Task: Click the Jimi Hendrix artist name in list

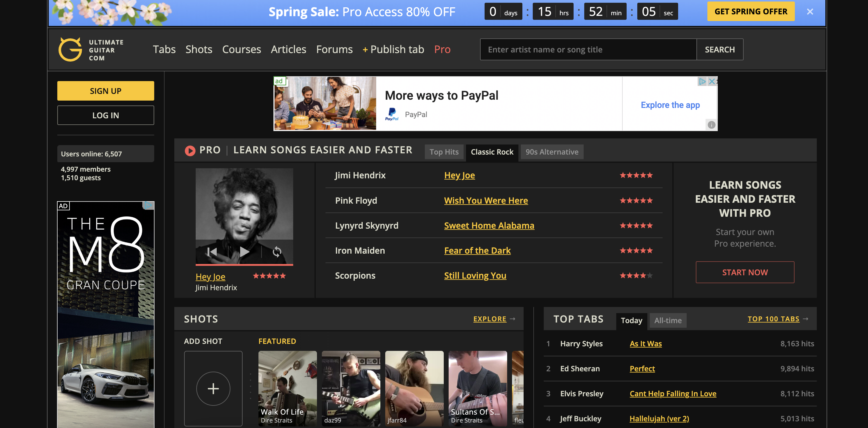Action: click(x=360, y=175)
